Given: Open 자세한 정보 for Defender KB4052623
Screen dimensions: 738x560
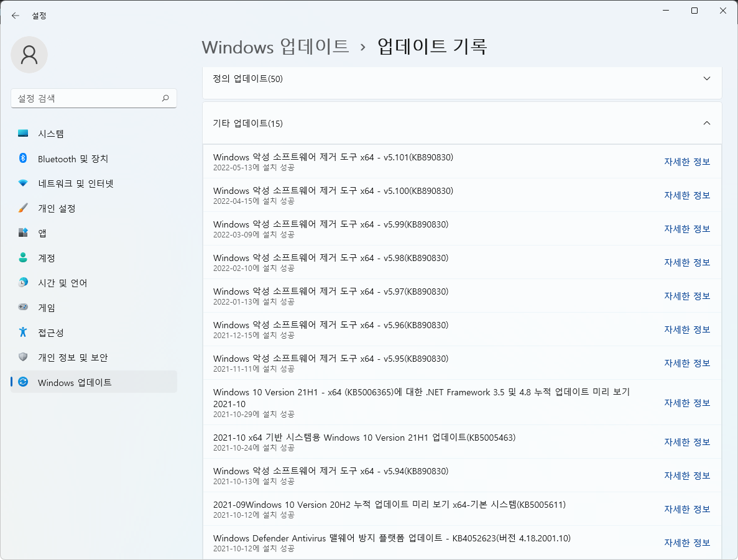Looking at the screenshot, I should coord(686,543).
